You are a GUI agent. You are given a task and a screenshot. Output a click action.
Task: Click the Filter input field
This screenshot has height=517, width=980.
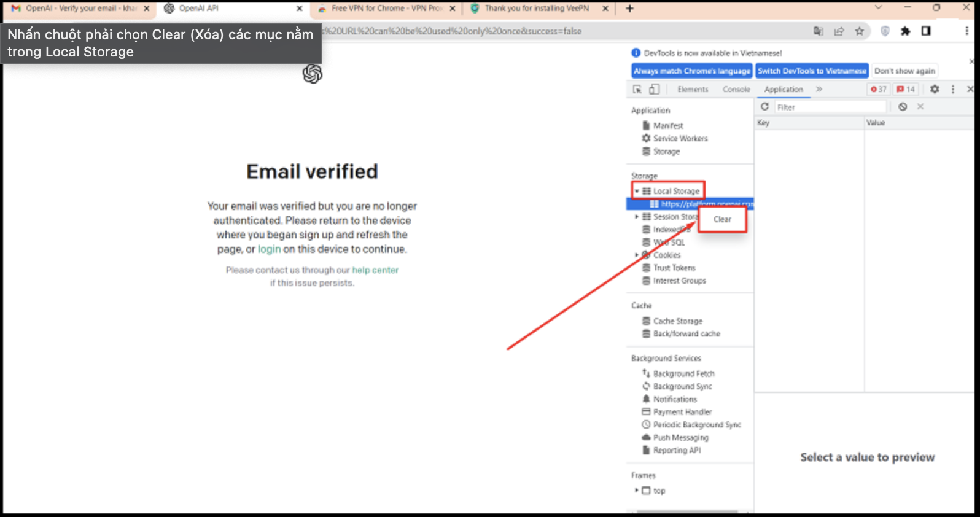[x=829, y=107]
